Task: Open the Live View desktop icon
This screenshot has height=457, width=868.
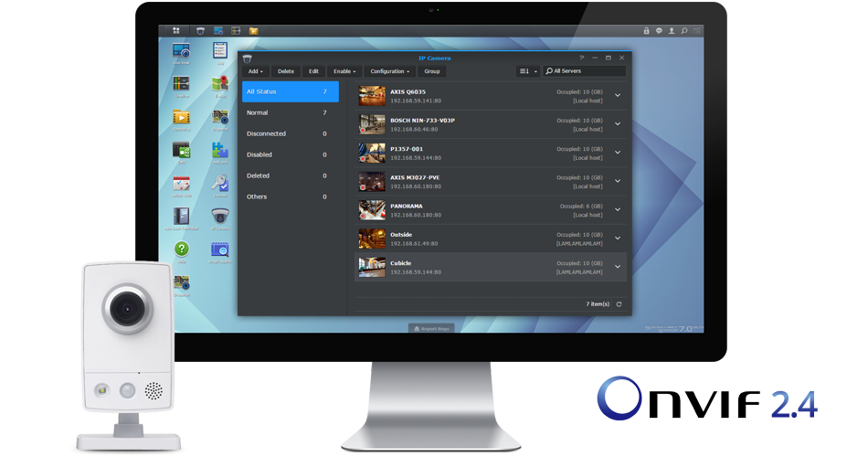Action: click(x=181, y=51)
